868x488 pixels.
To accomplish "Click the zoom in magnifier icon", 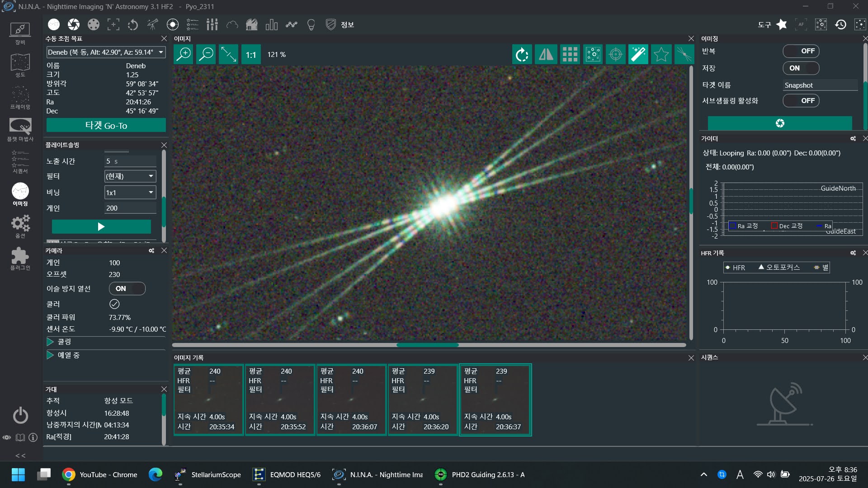I will pyautogui.click(x=184, y=55).
